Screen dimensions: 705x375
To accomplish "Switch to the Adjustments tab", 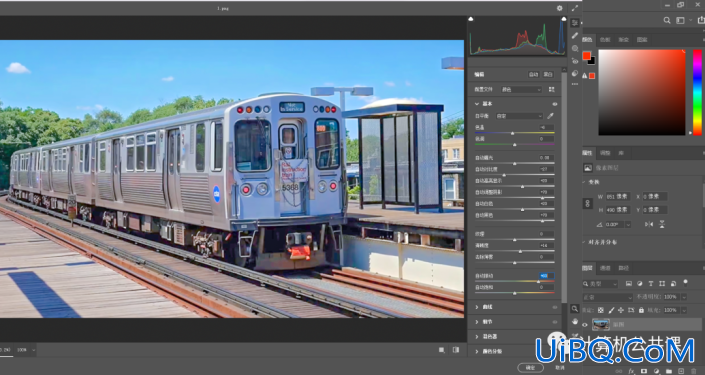I will [x=605, y=153].
